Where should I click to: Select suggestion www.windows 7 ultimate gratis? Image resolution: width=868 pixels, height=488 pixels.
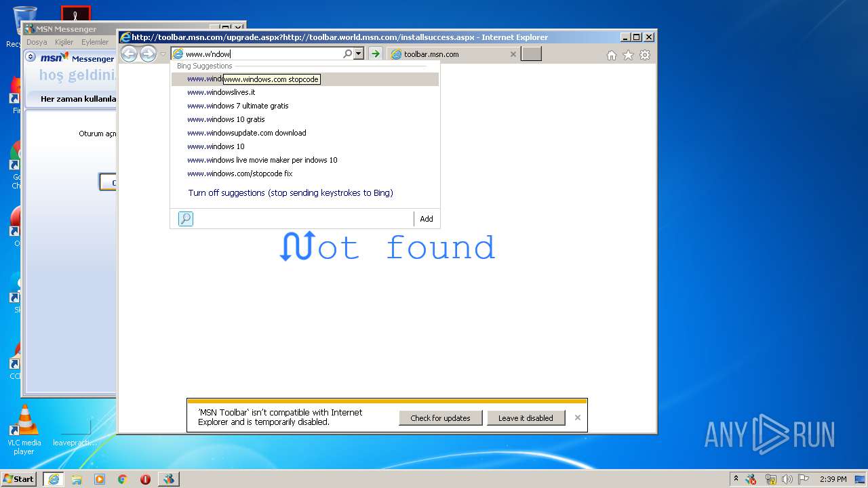[x=304, y=106]
